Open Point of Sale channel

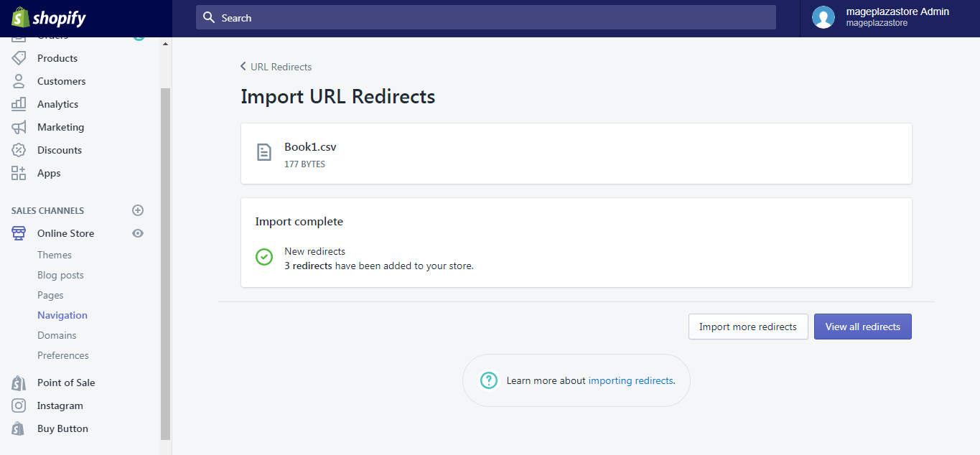point(66,383)
